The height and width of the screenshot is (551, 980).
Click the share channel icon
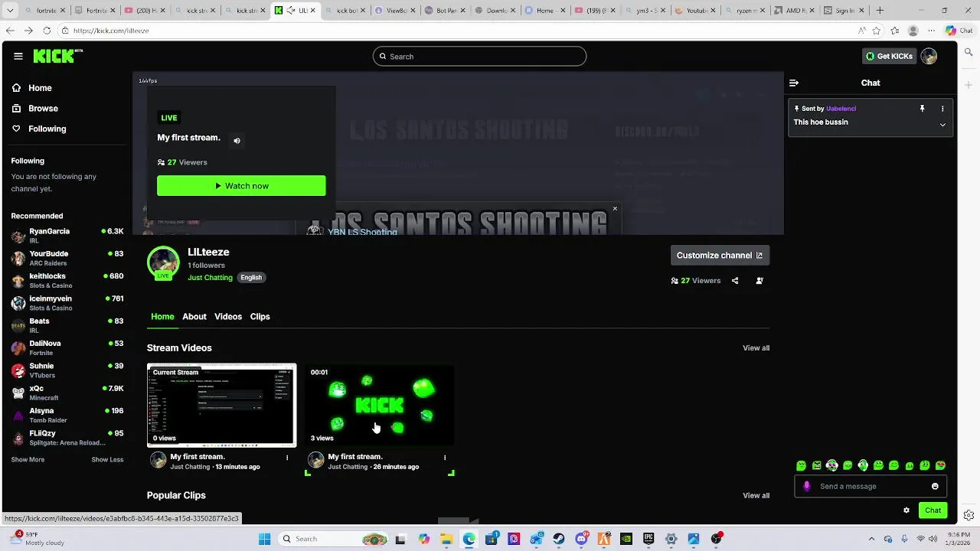[x=735, y=281]
